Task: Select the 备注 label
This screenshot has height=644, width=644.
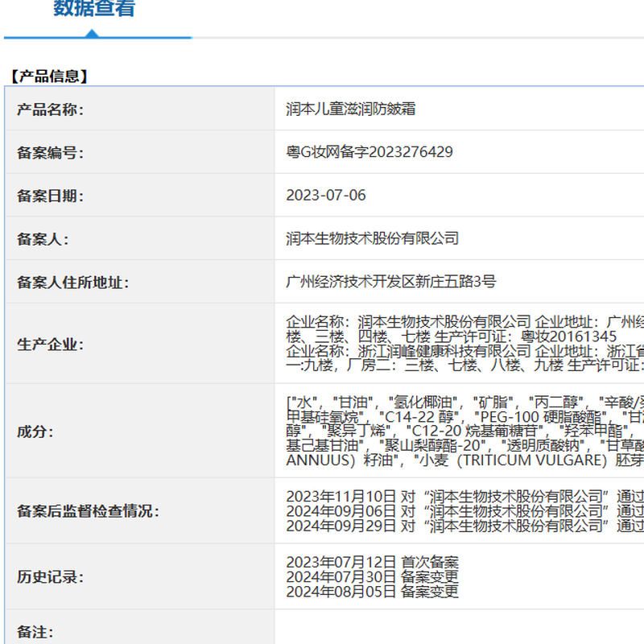Action: coord(35,632)
